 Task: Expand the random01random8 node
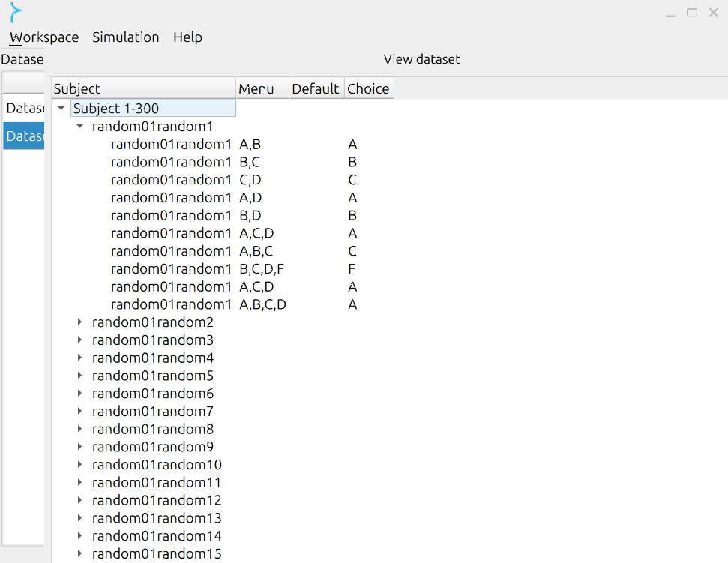coord(80,429)
